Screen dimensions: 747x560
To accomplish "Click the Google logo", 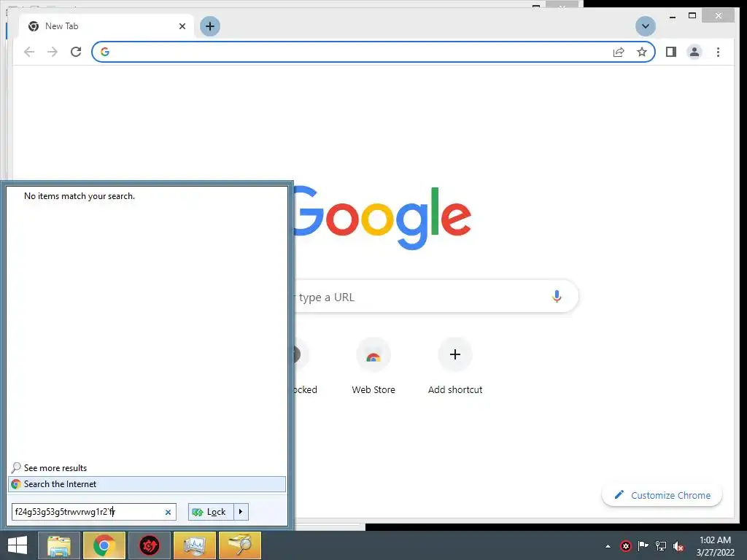I will coord(382,218).
